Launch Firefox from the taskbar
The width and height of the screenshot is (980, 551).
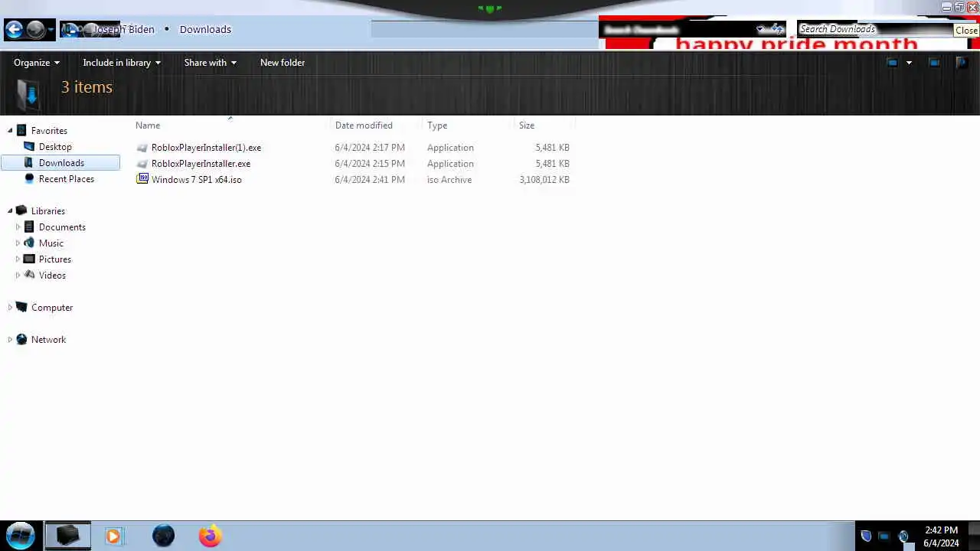point(210,536)
